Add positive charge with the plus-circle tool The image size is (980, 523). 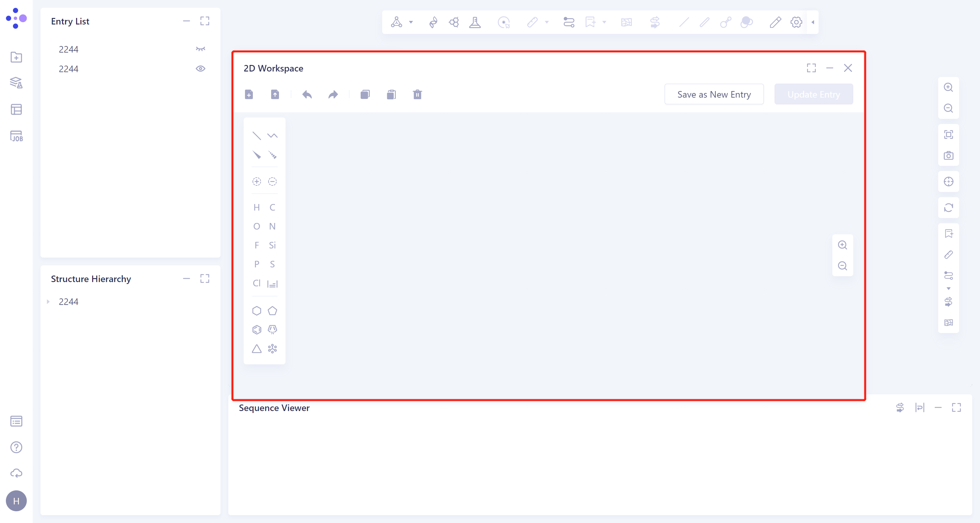pyautogui.click(x=257, y=181)
